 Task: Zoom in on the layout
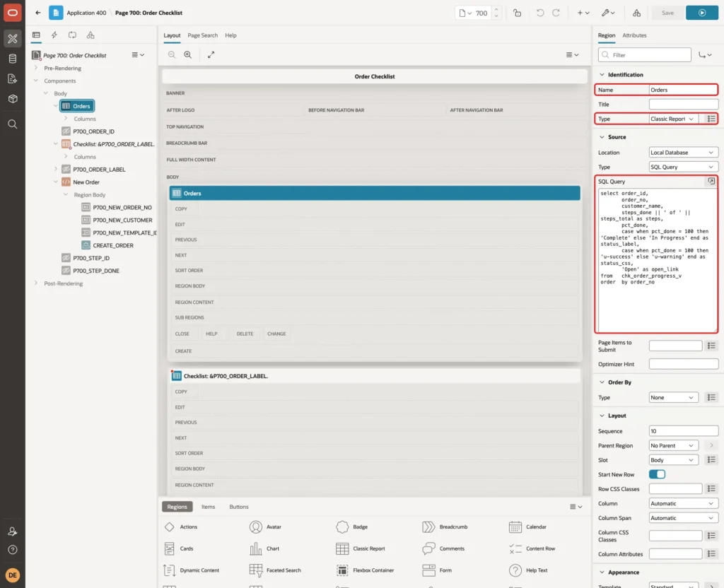point(188,54)
